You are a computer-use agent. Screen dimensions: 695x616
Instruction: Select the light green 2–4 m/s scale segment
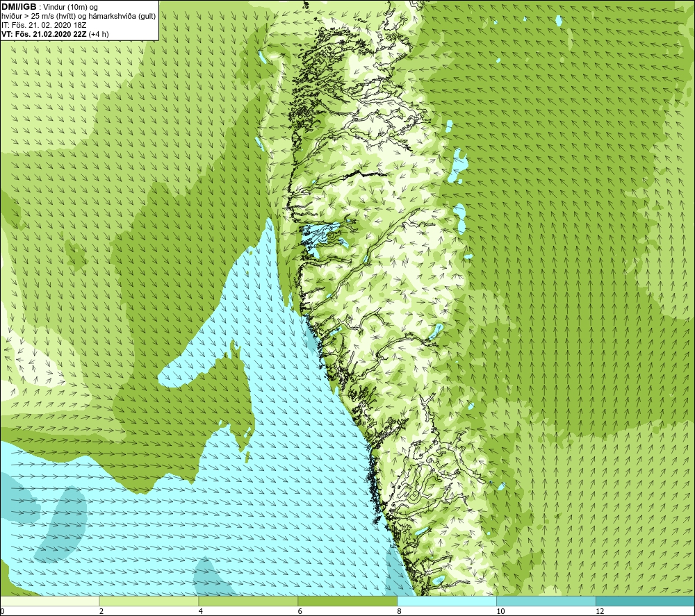tap(149, 601)
